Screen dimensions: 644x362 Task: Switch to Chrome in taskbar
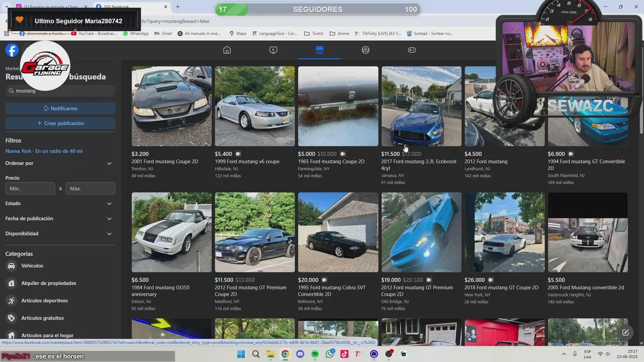[285, 354]
